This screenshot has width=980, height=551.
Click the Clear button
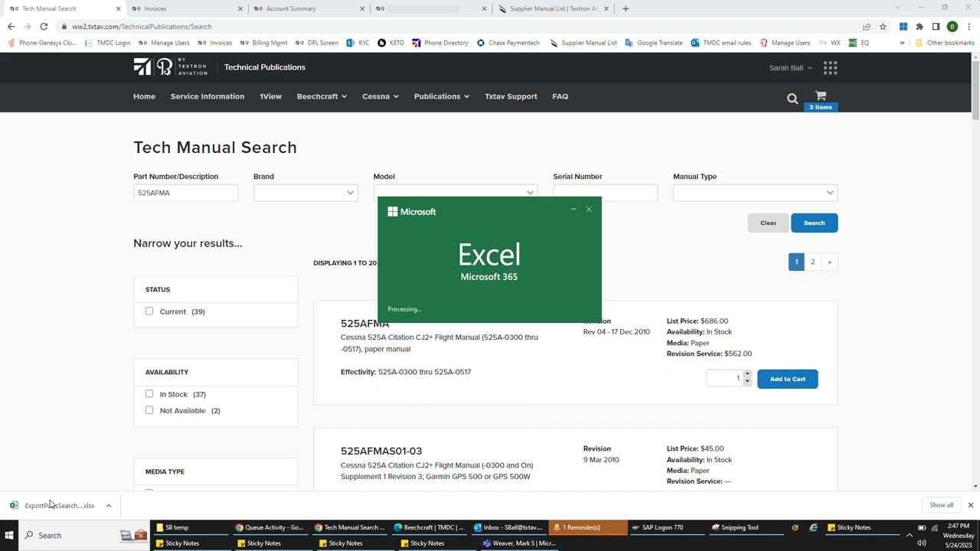click(768, 223)
